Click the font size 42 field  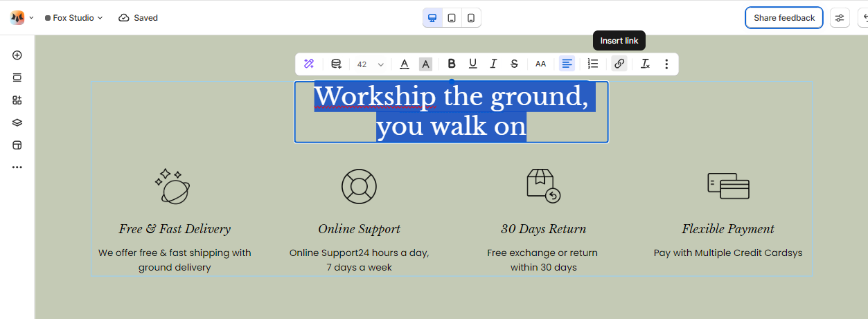(362, 64)
